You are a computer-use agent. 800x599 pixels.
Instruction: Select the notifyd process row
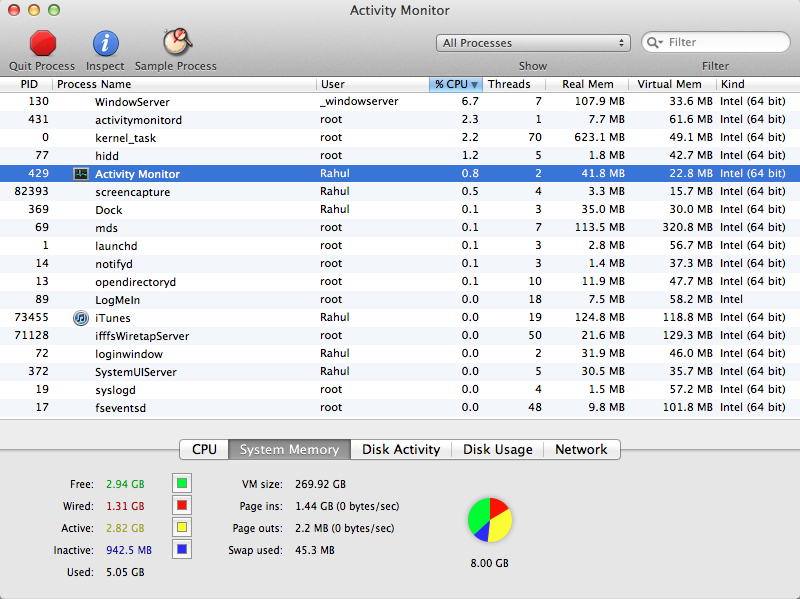(x=400, y=264)
